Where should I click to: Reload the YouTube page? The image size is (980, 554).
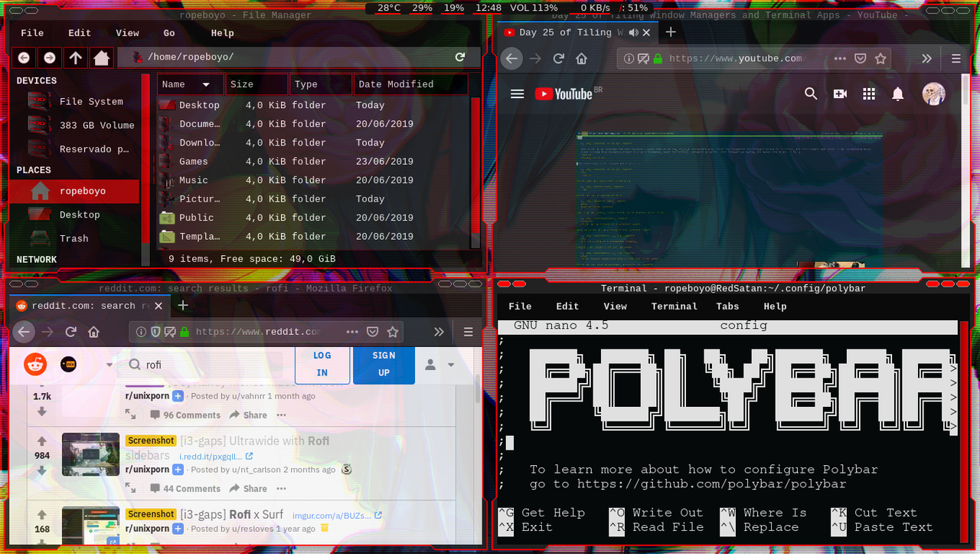coord(559,58)
